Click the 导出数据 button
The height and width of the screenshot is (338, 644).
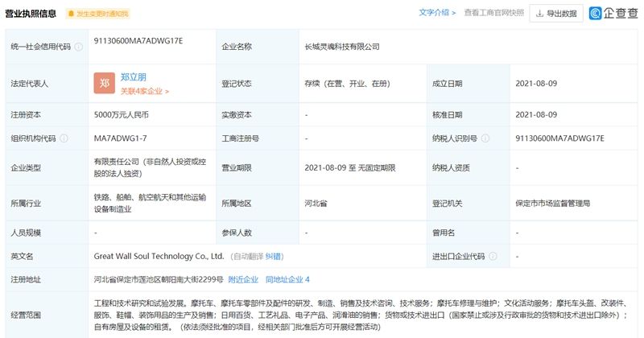pyautogui.click(x=556, y=14)
